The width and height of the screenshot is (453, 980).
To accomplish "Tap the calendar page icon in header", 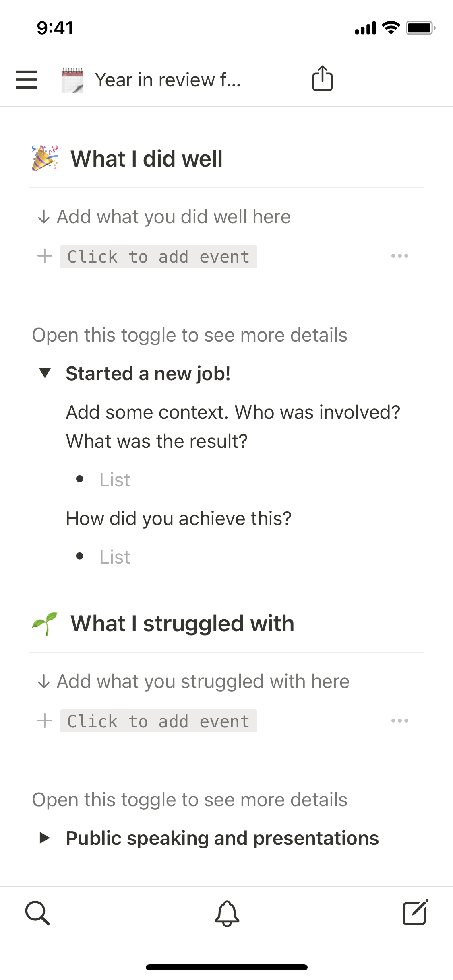I will click(x=72, y=80).
